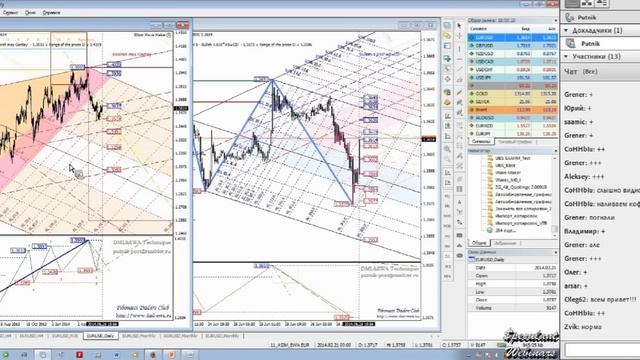The height and width of the screenshot is (360, 640).
Task: Select the orange Brent row
Action: (512, 110)
